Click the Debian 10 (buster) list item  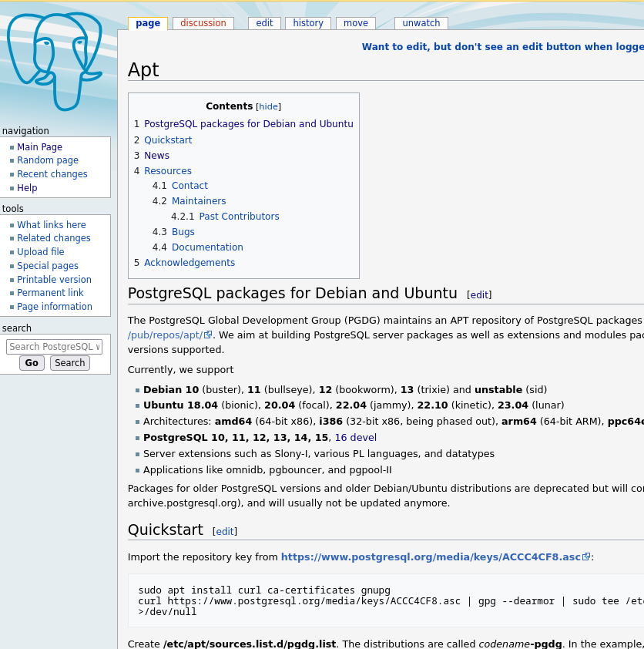(345, 390)
